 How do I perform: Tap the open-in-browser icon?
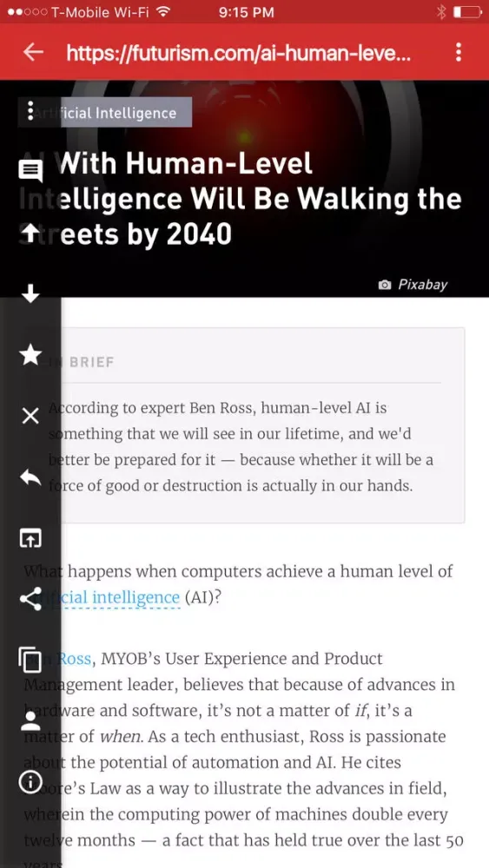[30, 537]
